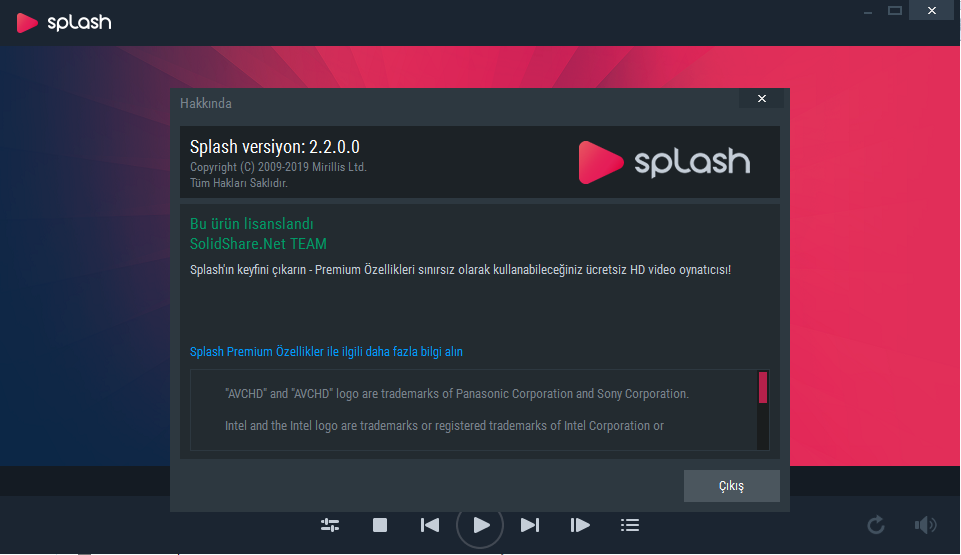Open the equalizer settings sliders icon
The width and height of the screenshot is (961, 555).
330,525
